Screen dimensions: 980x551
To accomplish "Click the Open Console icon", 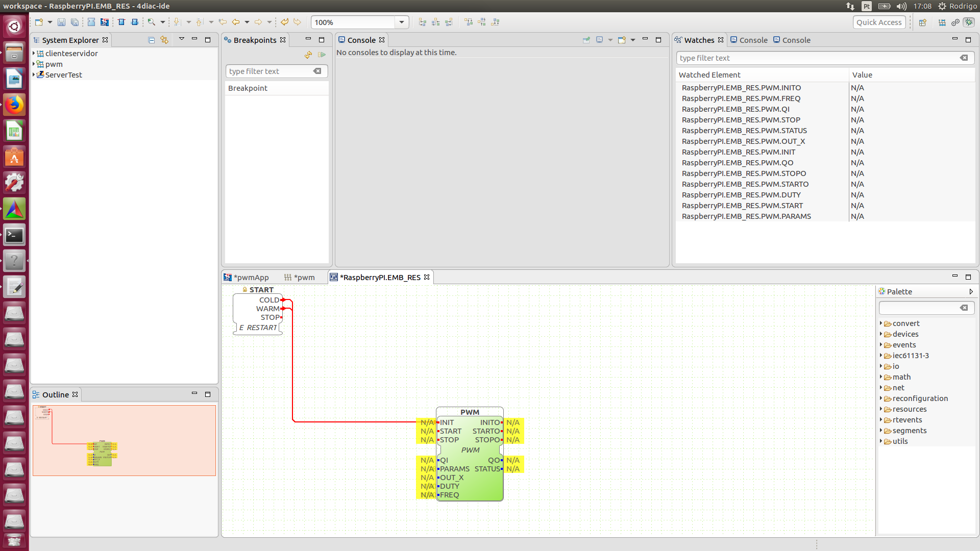I will point(622,40).
